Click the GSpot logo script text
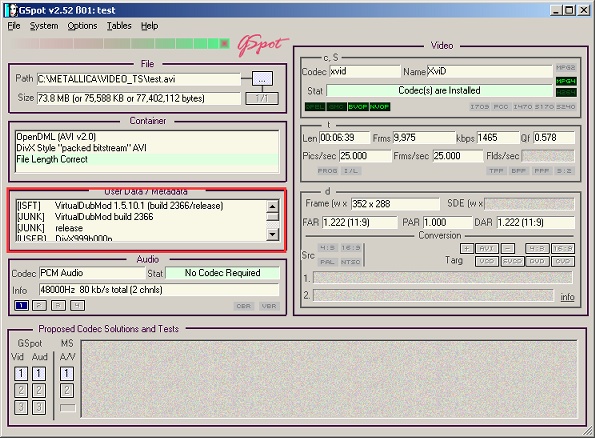 262,46
